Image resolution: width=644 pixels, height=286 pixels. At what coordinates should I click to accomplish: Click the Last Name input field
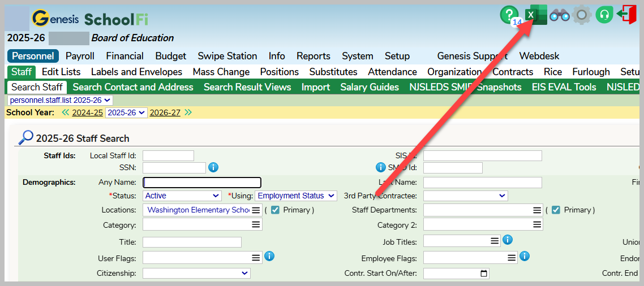[x=483, y=183]
